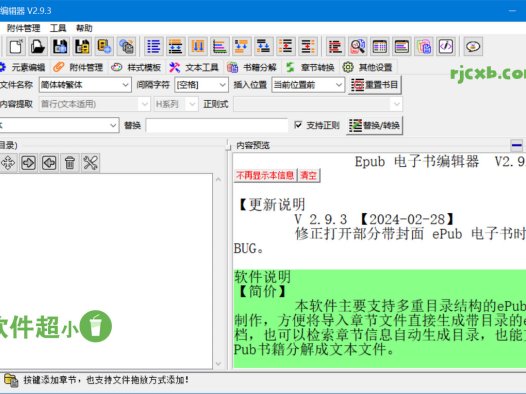Image resolution: width=526 pixels, height=394 pixels.
Task: Click the yellow floppy disk save-as icon
Action: 82,46
